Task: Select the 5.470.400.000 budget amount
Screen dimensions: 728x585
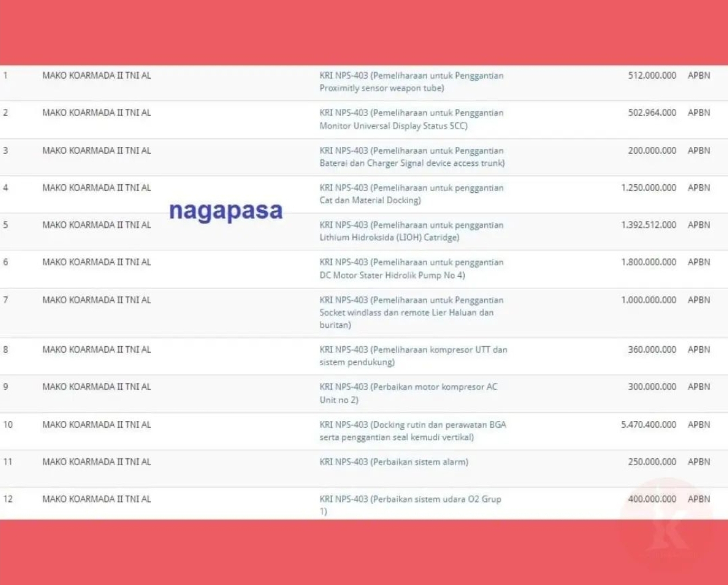Action: click(x=648, y=425)
